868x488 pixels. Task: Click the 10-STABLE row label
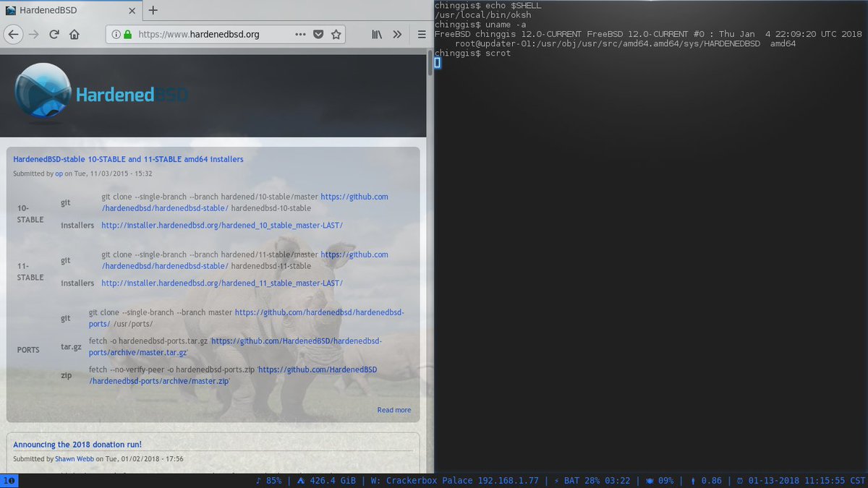[x=30, y=213]
